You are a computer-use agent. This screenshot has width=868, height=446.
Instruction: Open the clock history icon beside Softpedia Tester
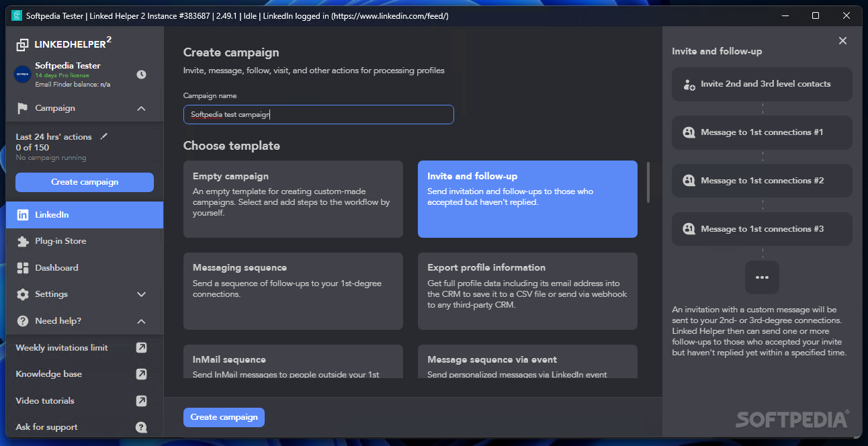[141, 75]
